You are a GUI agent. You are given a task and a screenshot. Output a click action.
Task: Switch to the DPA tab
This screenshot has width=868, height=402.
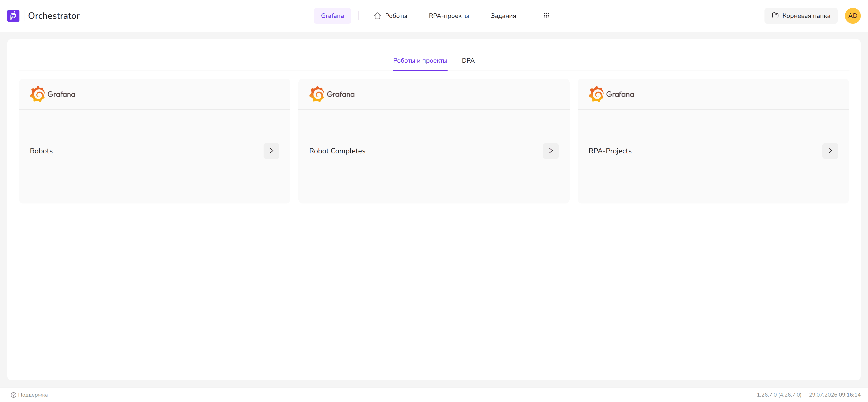pos(468,61)
